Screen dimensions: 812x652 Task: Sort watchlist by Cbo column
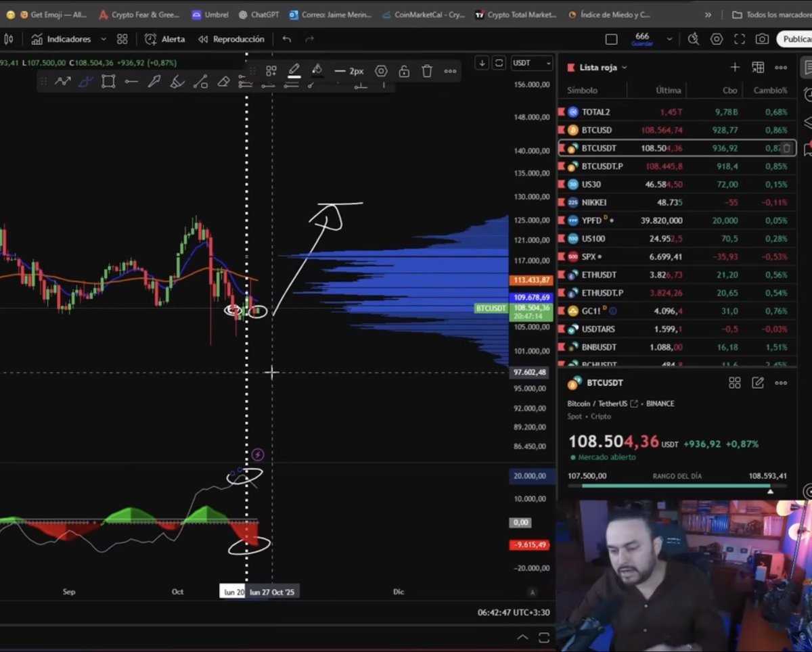click(x=730, y=90)
